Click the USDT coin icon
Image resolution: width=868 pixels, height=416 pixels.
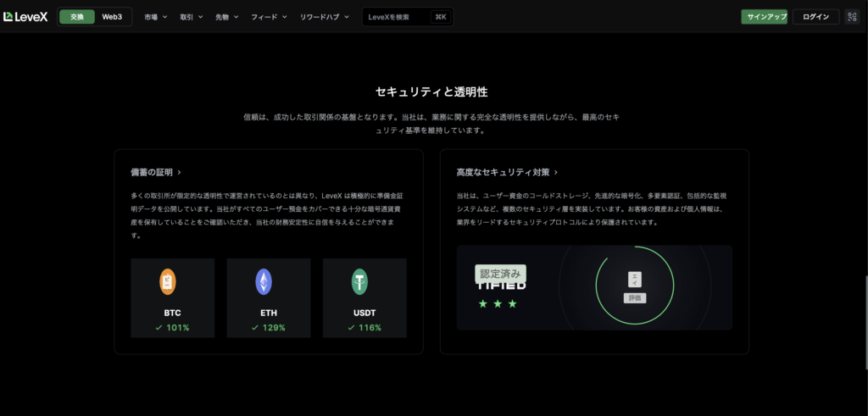tap(359, 281)
